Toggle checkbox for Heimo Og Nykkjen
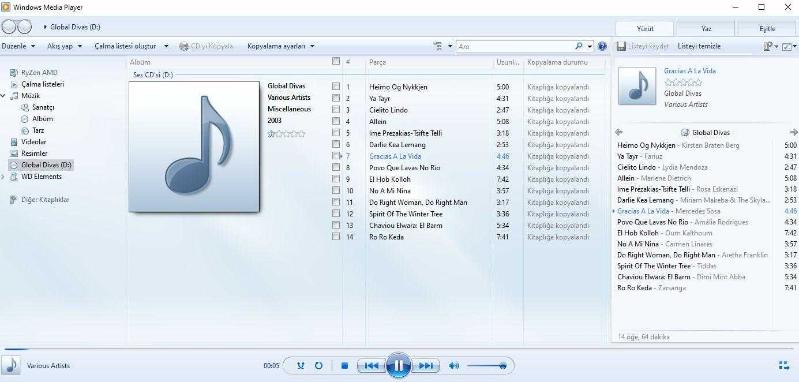This screenshot has height=382, width=799. [335, 87]
